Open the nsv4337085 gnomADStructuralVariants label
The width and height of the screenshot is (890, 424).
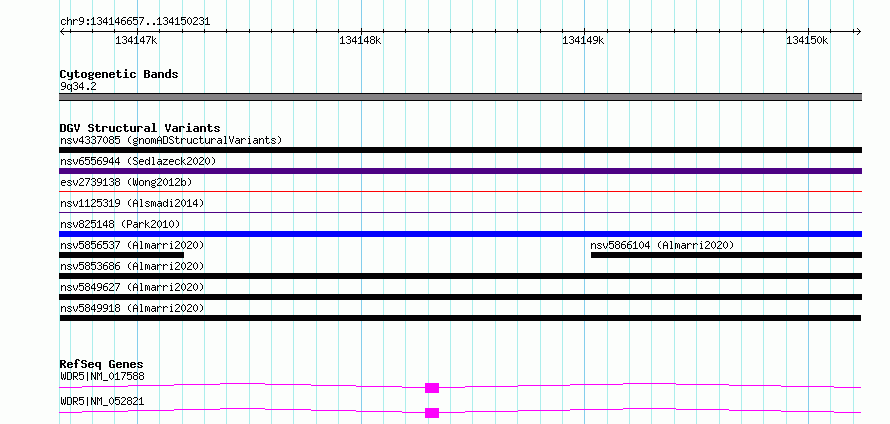click(171, 140)
